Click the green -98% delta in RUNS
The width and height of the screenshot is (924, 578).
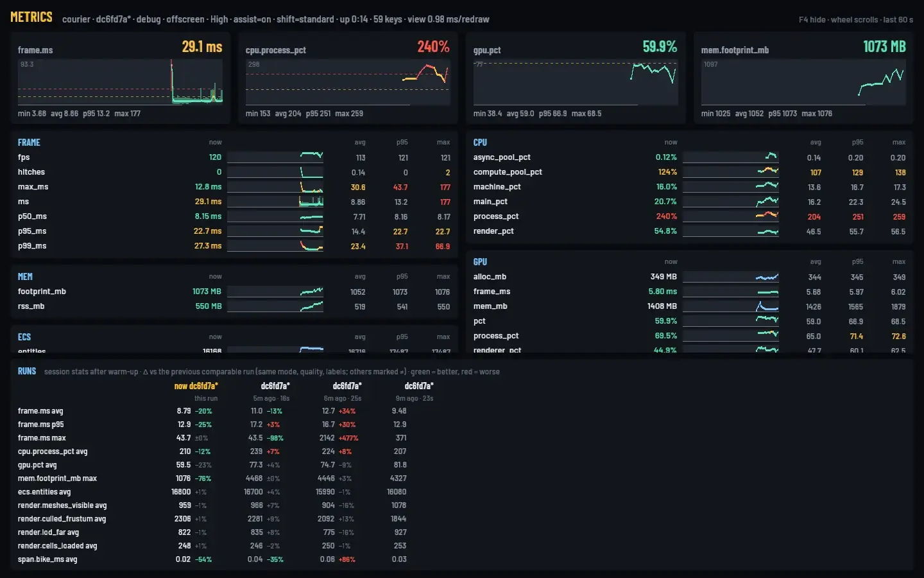(x=275, y=438)
